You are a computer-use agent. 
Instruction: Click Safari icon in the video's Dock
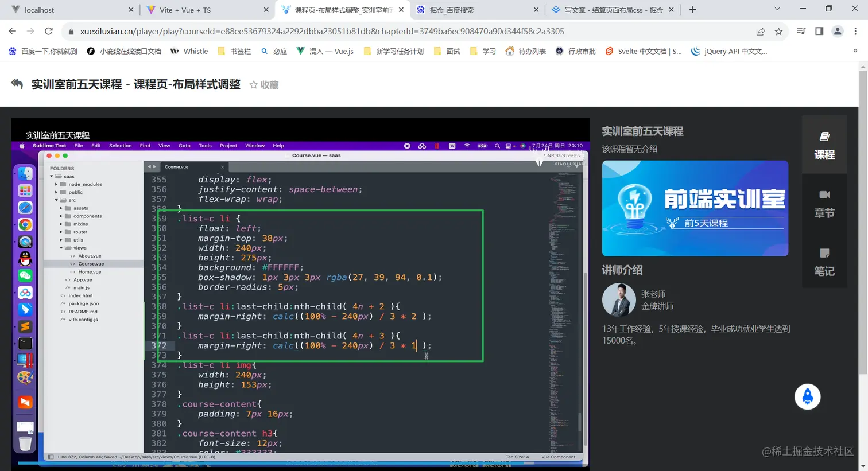(25, 208)
